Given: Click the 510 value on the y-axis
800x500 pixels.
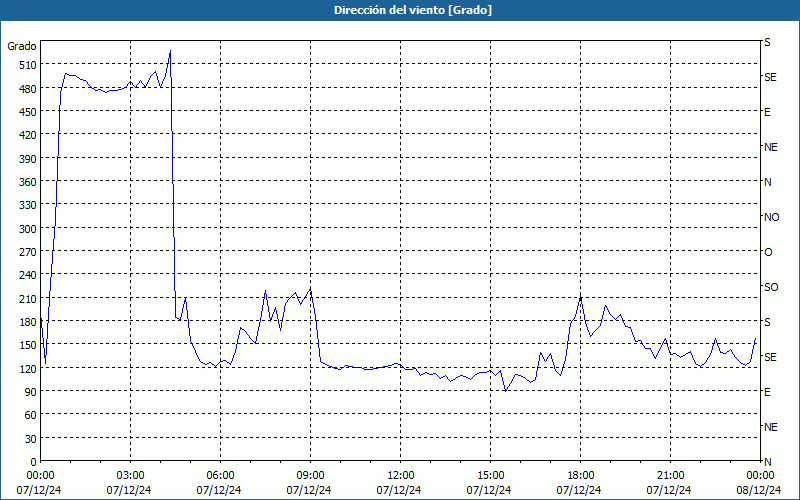Looking at the screenshot, I should point(28,65).
